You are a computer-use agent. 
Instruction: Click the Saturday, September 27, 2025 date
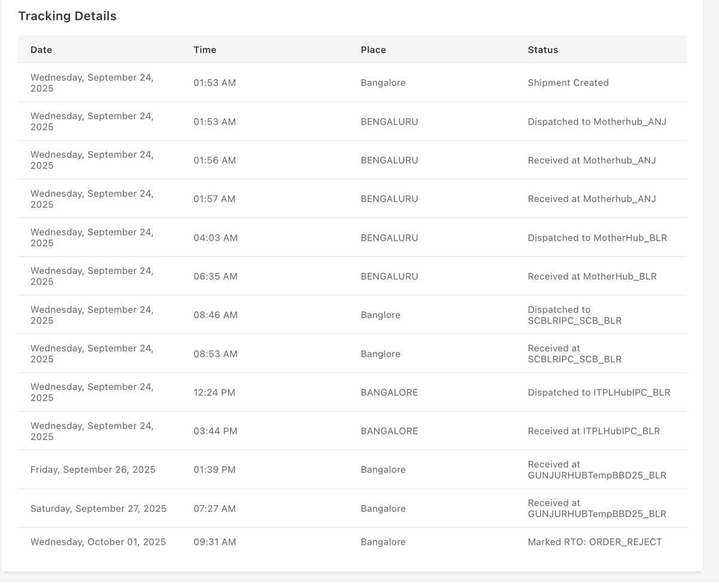[x=98, y=509]
